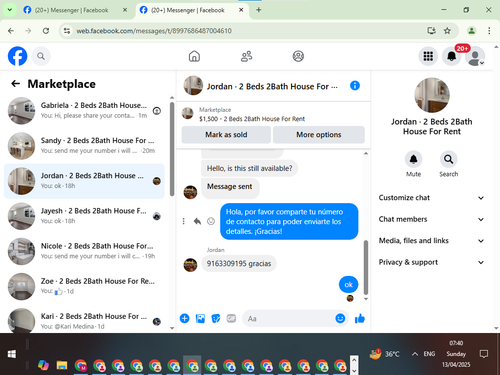Open File Explorer from taskbar

click(62, 365)
